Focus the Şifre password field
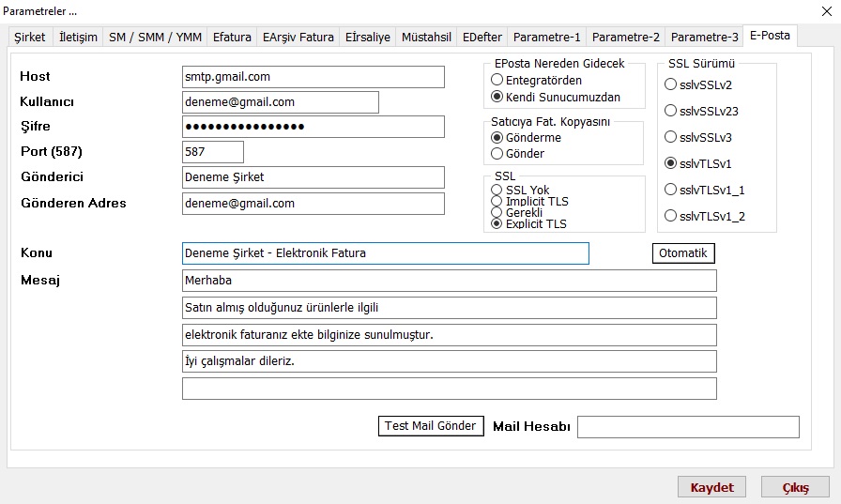This screenshot has height=504, width=841. click(x=313, y=127)
